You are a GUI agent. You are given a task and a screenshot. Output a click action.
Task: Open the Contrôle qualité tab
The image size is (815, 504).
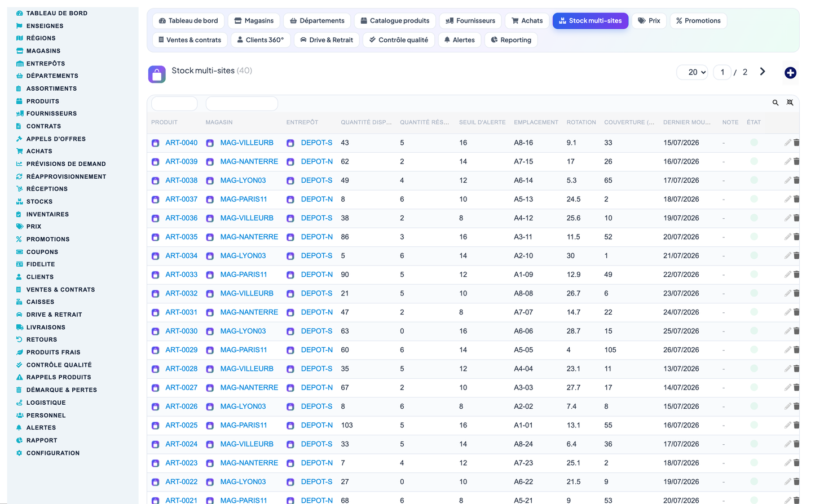(399, 40)
